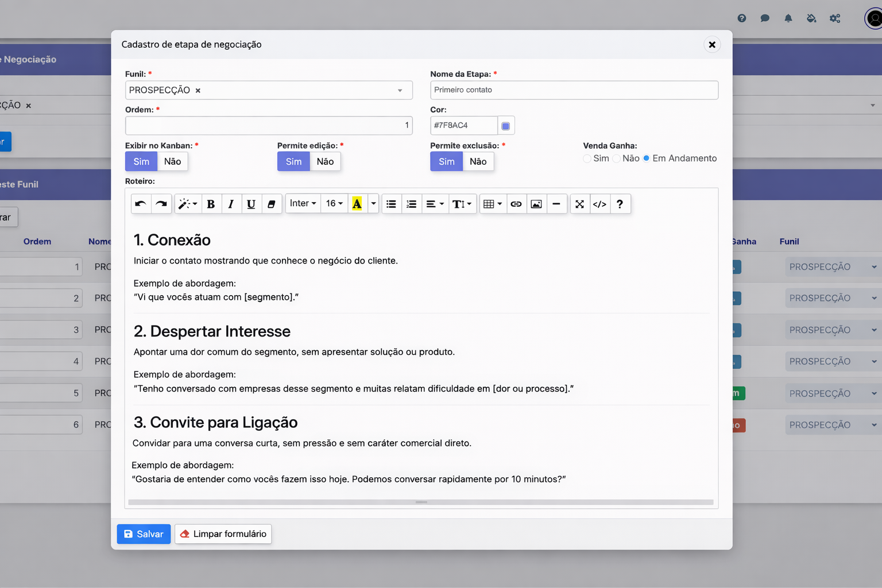
Task: Click heading '1. Conexão' in editor
Action: [x=172, y=240]
